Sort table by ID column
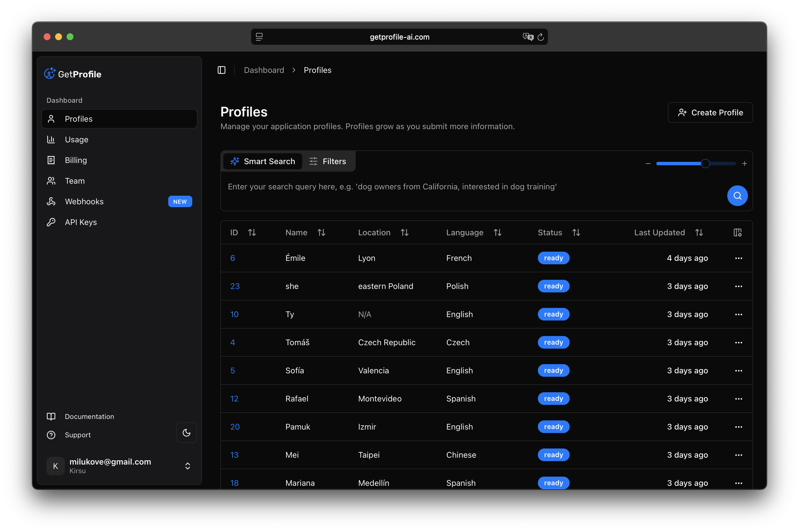 click(x=252, y=232)
